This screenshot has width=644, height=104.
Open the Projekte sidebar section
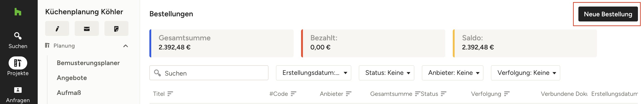click(x=18, y=66)
